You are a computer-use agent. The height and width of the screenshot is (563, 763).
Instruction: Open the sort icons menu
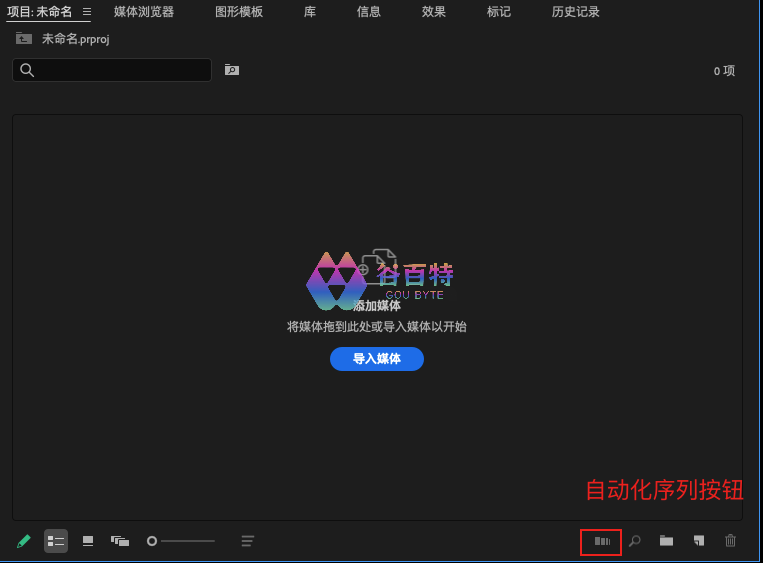(248, 541)
